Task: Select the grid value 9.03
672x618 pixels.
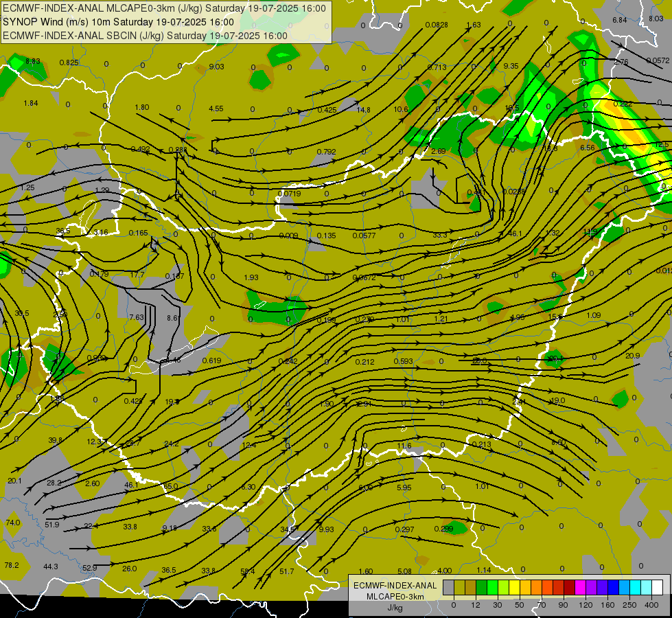Action: point(216,67)
